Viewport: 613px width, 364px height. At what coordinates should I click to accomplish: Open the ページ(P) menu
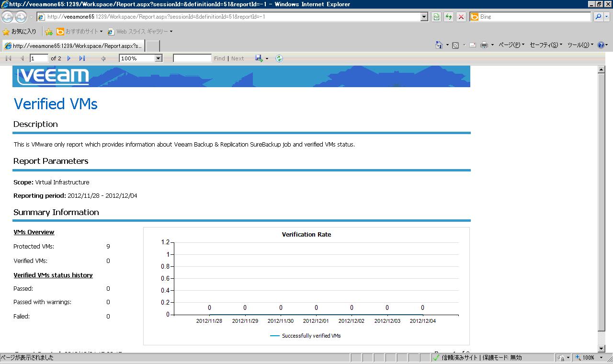pos(511,45)
